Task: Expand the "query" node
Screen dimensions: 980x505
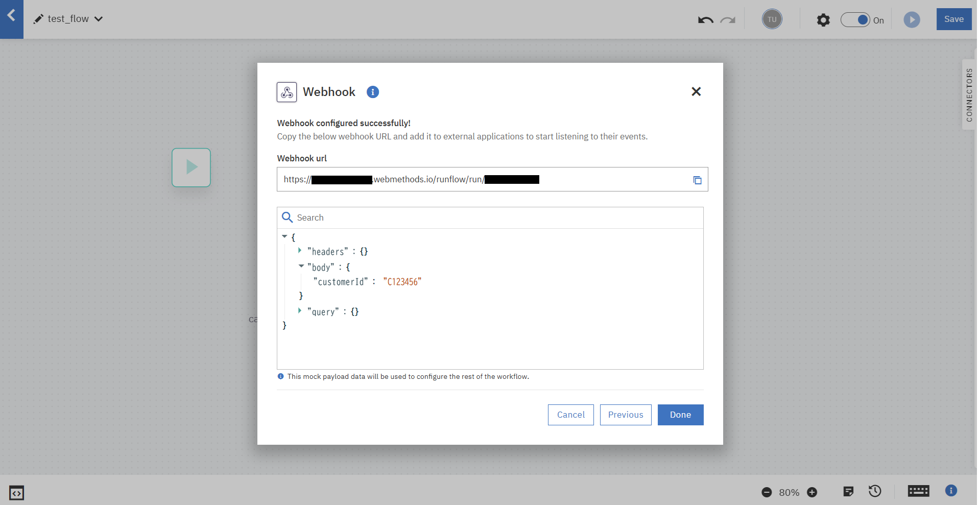Action: pyautogui.click(x=300, y=310)
